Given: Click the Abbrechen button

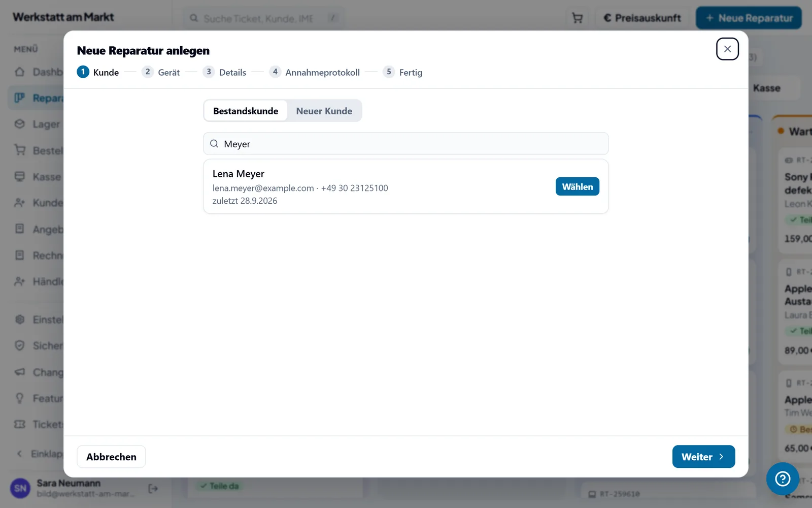Looking at the screenshot, I should [111, 457].
